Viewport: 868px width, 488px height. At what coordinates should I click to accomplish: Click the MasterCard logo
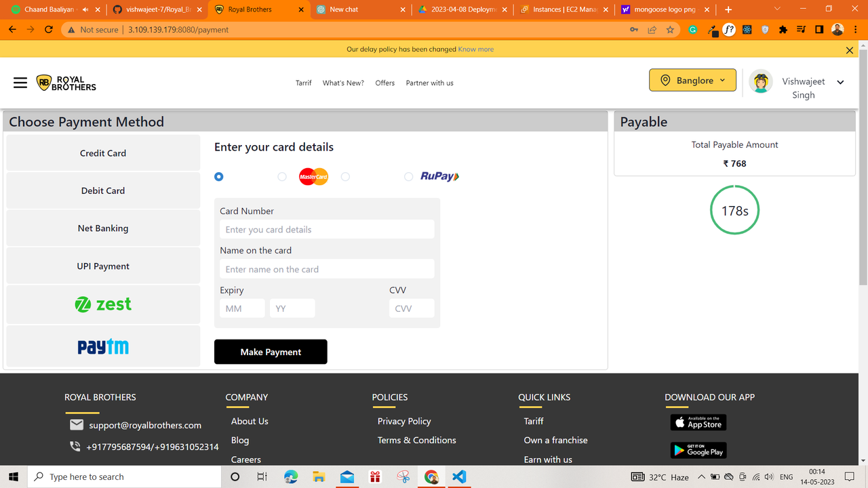[313, 176]
